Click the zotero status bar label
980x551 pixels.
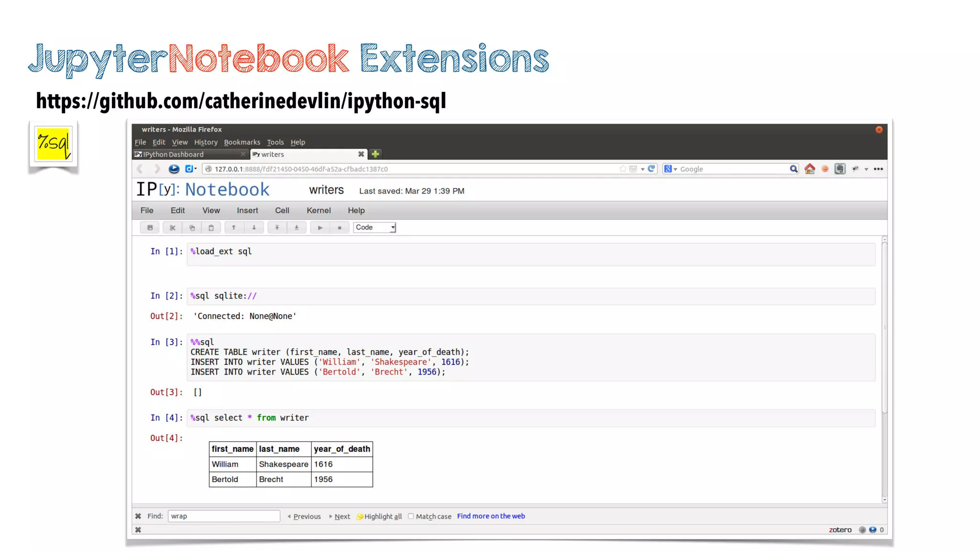840,530
